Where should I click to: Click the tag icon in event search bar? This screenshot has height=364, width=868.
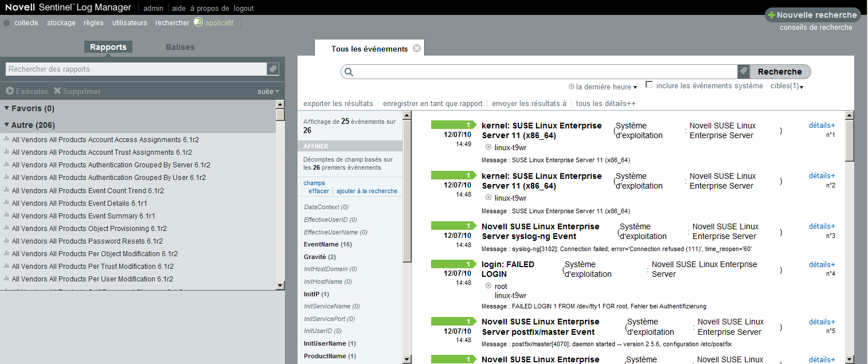[744, 72]
